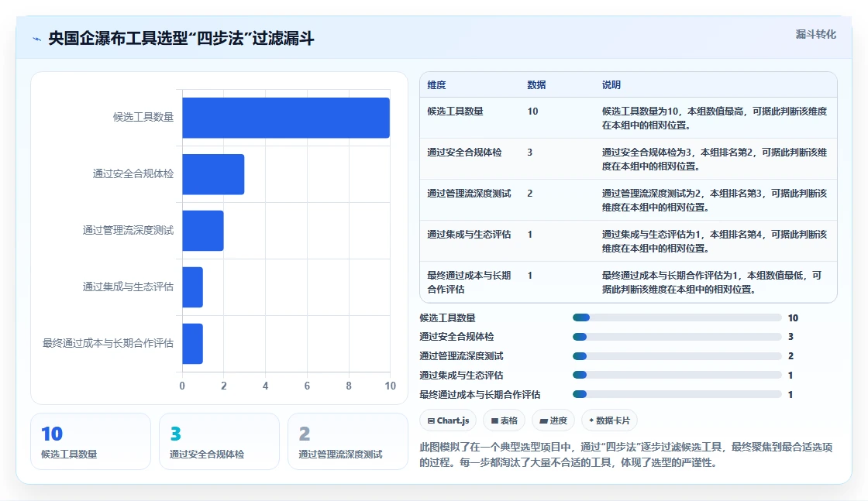868x501 pixels.
Task: Click the value 3 in the table data column
Action: tap(530, 152)
